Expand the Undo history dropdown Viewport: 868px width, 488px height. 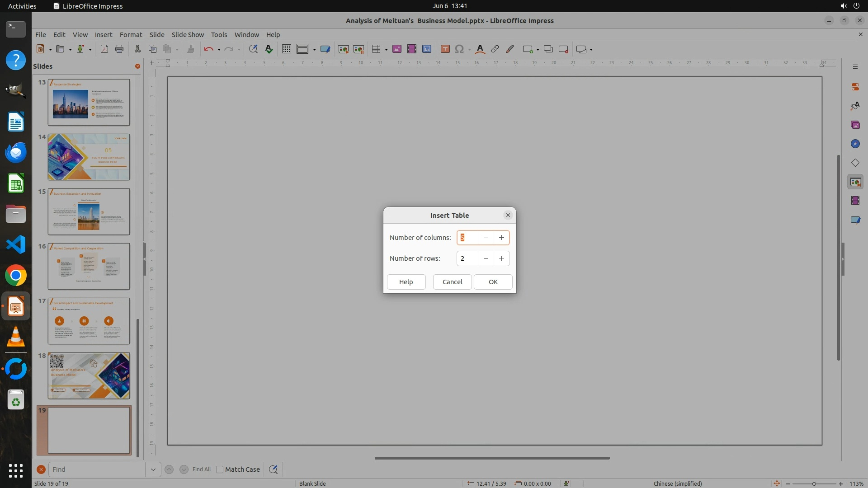(x=219, y=50)
